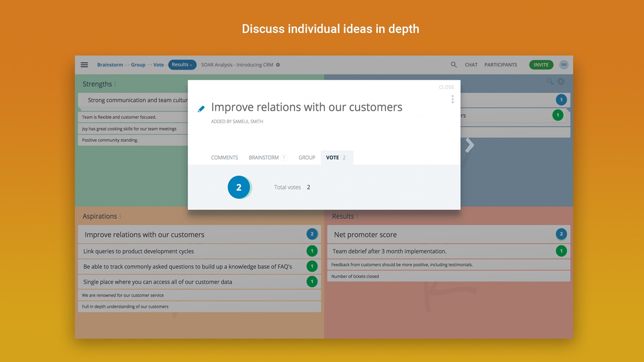The image size is (644, 362).
Task: Open CHAT from the top bar
Action: click(x=471, y=65)
